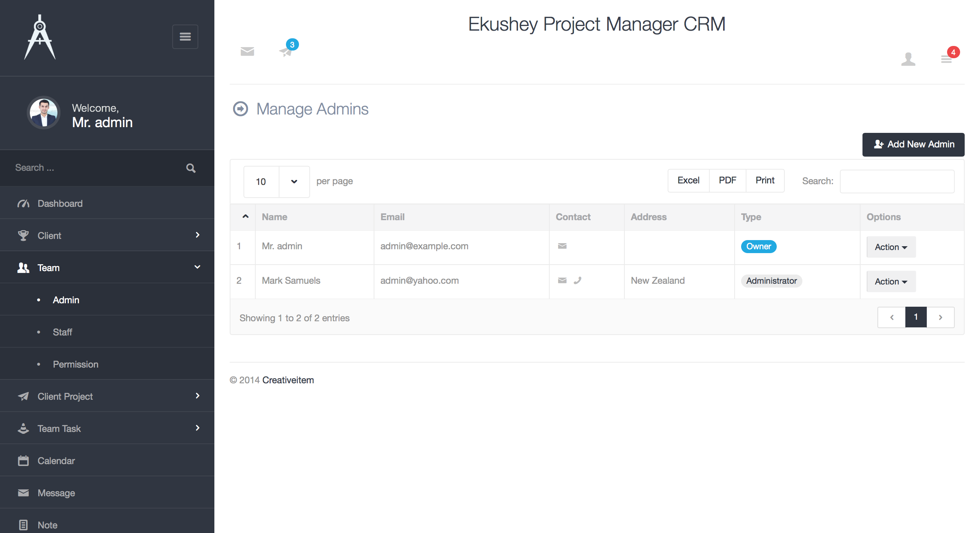Click the compass logo in the sidebar
The height and width of the screenshot is (533, 980).
(40, 36)
